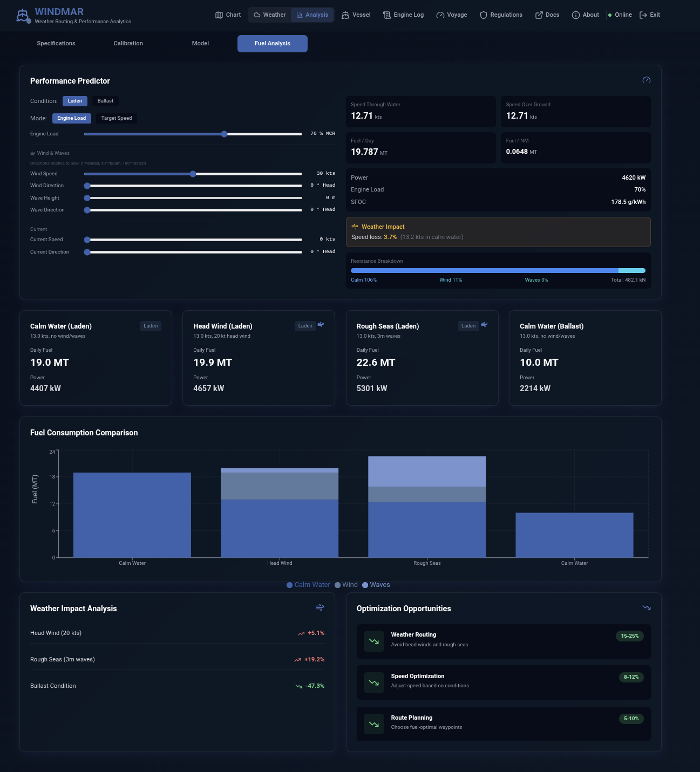Screen dimensions: 700x772
Task: Open the Engine Log page
Action: [x=403, y=15]
